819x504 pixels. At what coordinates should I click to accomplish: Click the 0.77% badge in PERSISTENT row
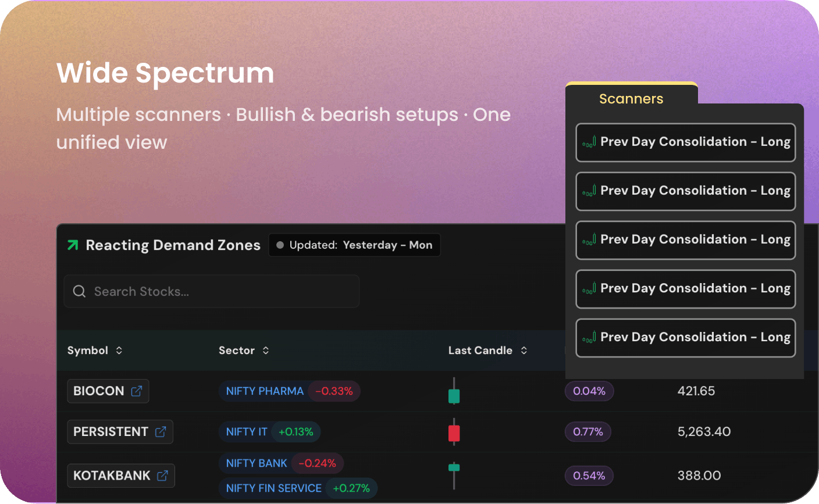pos(588,432)
